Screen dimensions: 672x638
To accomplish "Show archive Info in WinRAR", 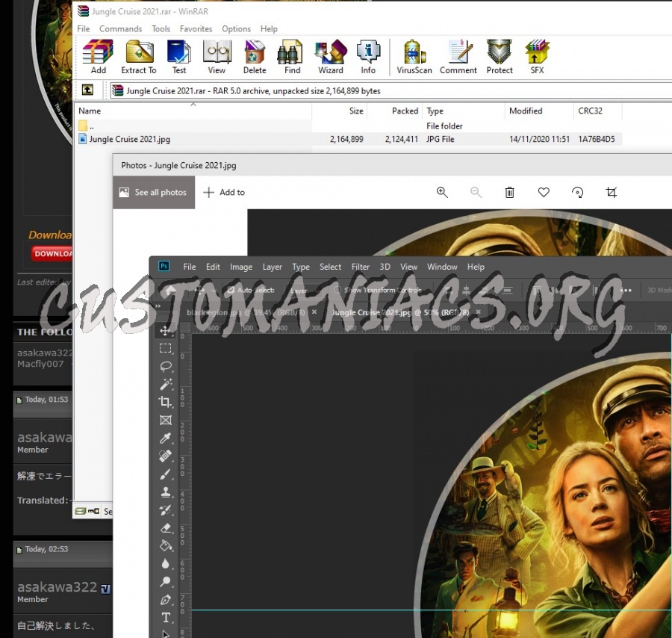I will tap(368, 57).
